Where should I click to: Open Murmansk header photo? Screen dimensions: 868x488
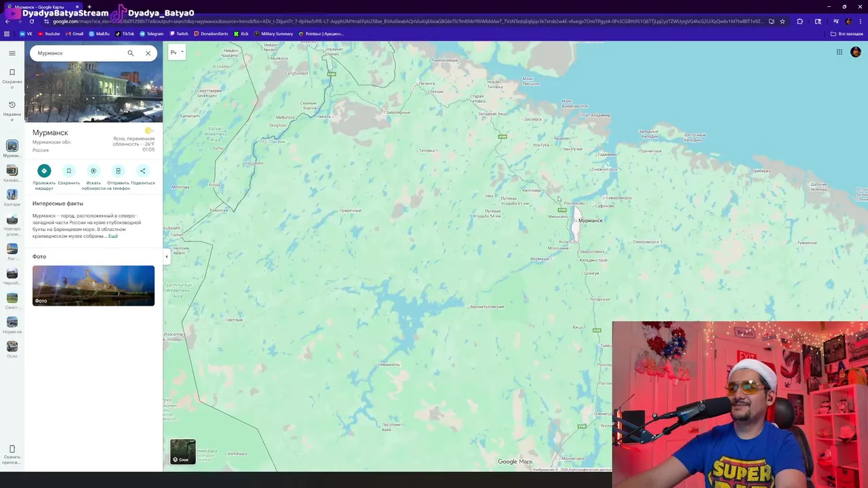(94, 91)
